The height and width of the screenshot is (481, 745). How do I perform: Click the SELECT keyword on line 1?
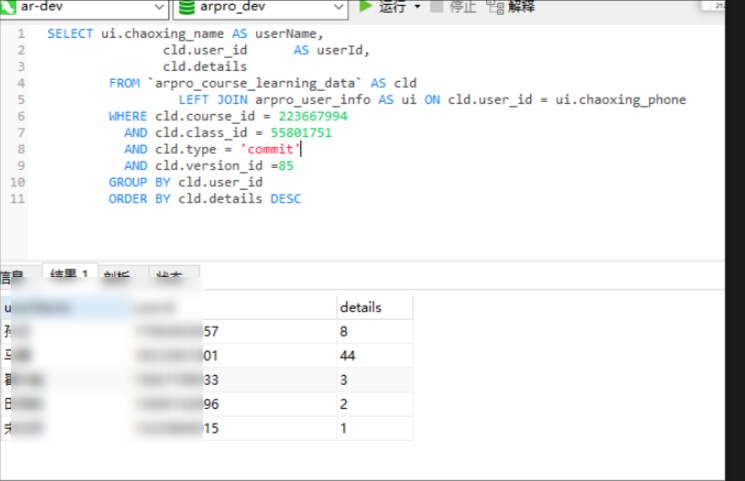click(x=70, y=34)
